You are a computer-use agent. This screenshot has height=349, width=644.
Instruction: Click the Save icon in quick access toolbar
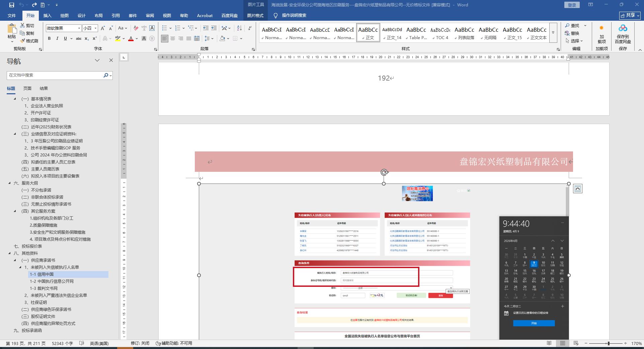click(x=12, y=5)
